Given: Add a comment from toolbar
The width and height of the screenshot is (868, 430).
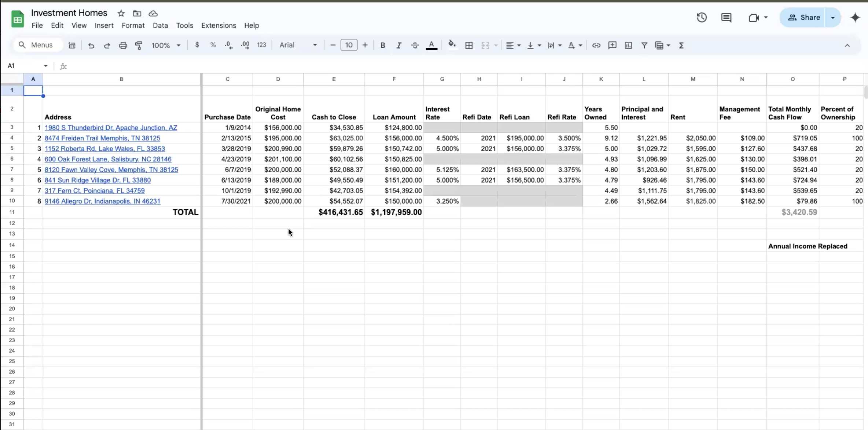Looking at the screenshot, I should point(612,45).
